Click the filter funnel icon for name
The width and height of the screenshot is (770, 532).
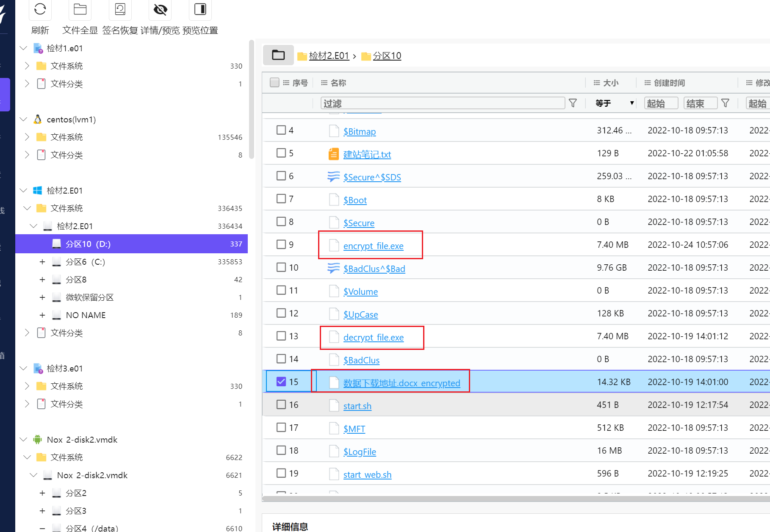pos(573,103)
